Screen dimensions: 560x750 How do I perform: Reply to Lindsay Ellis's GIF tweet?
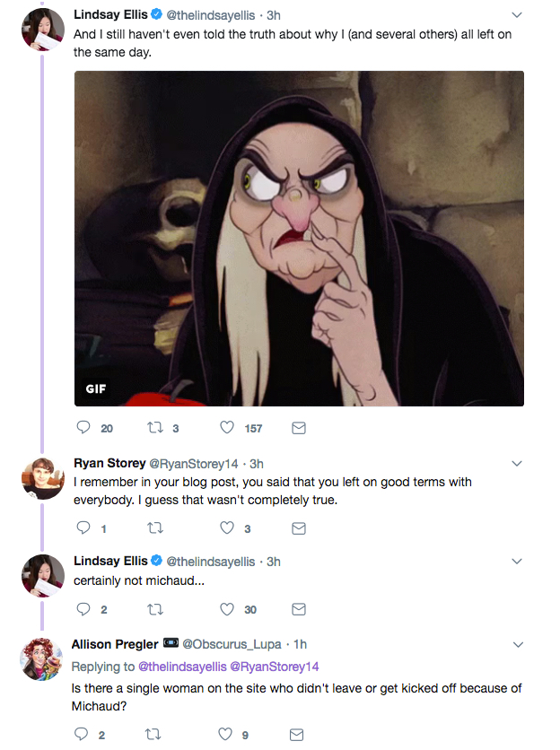coord(83,428)
